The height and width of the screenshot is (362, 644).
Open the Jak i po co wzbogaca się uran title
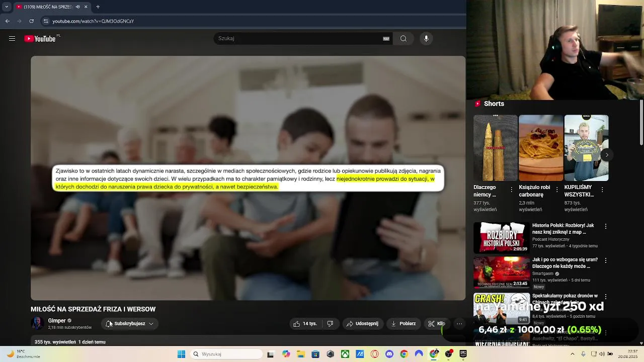pos(565,263)
